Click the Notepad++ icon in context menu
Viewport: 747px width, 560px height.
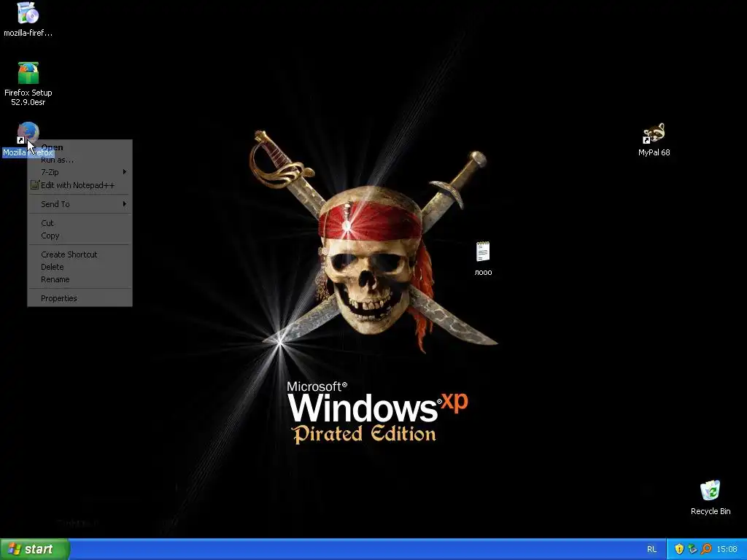pos(34,185)
